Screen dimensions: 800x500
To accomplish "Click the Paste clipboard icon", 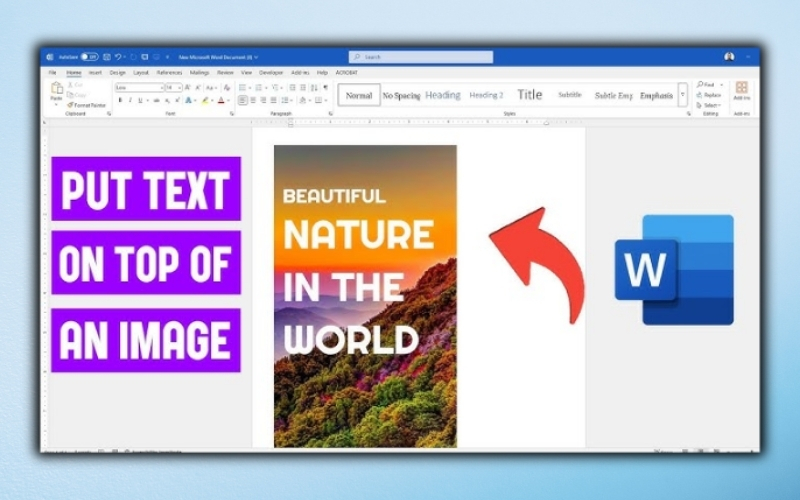I will click(x=57, y=88).
